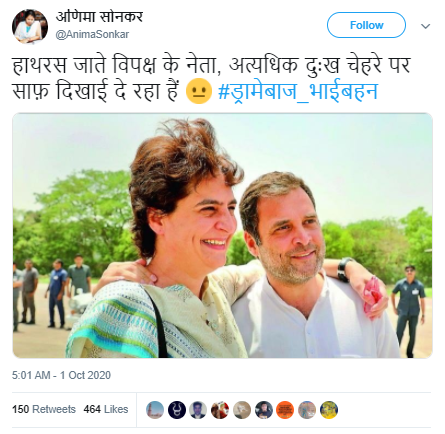Viewport: 445px width, 434px height.
Task: Open the @AnimaSonkar handle link
Action: (x=92, y=34)
